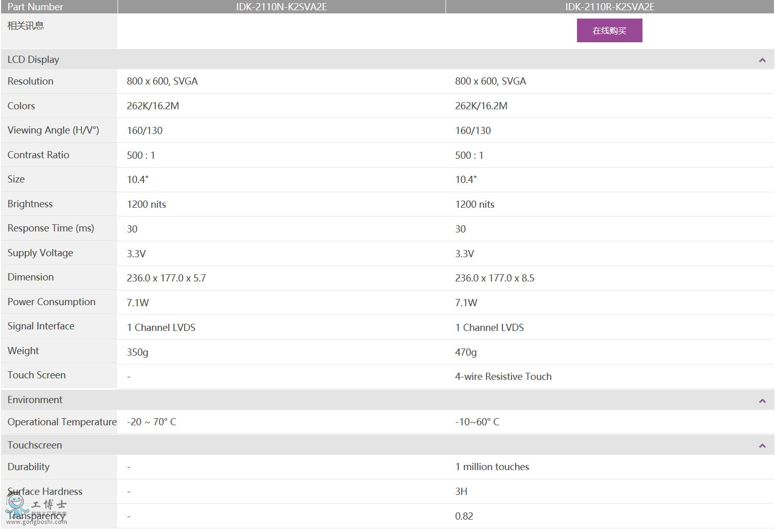Click the LCD Display section title
Image resolution: width=775 pixels, height=532 pixels.
click(x=34, y=60)
